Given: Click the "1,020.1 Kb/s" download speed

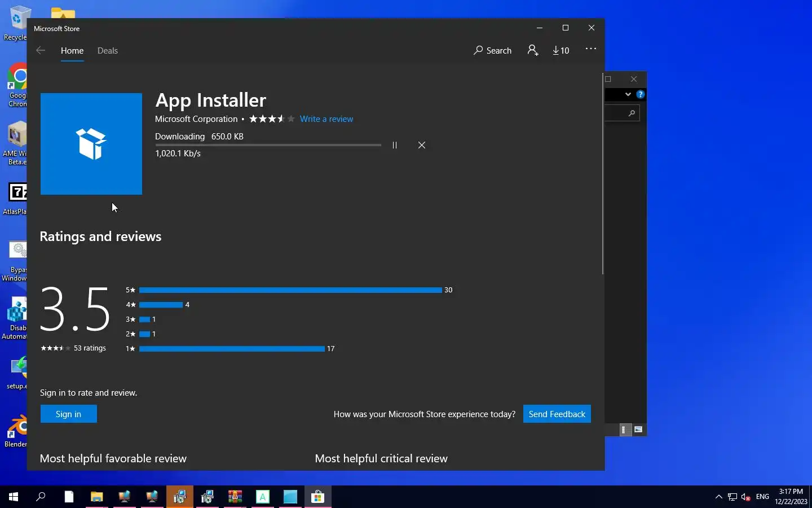Looking at the screenshot, I should point(178,154).
